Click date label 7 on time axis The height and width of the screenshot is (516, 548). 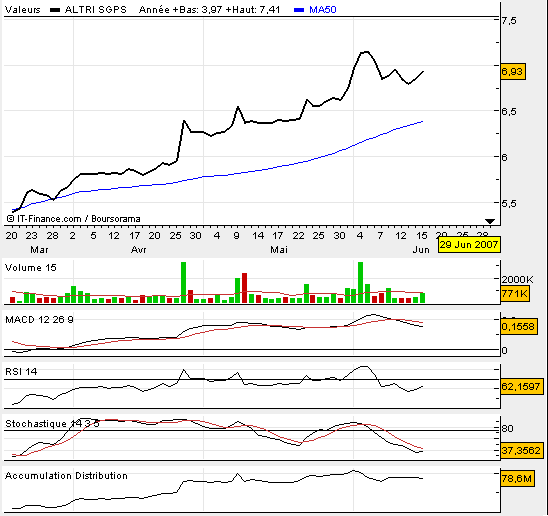[380, 236]
